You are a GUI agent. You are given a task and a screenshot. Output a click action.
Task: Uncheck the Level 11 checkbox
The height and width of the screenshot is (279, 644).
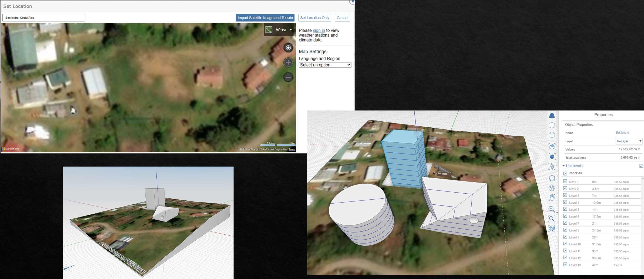click(x=565, y=251)
